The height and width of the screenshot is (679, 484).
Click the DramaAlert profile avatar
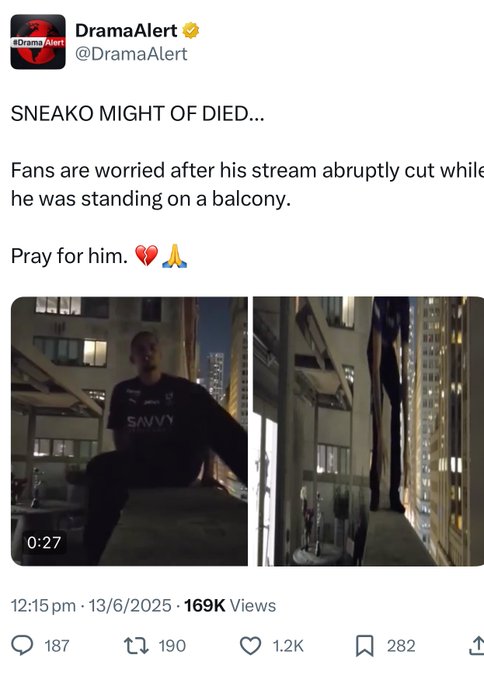tap(38, 42)
